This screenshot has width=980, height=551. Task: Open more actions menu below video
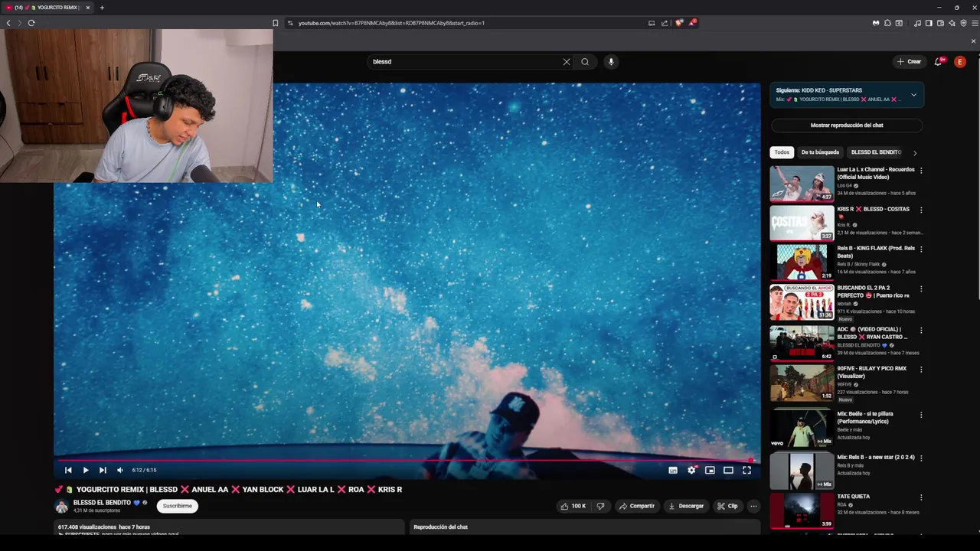point(753,506)
